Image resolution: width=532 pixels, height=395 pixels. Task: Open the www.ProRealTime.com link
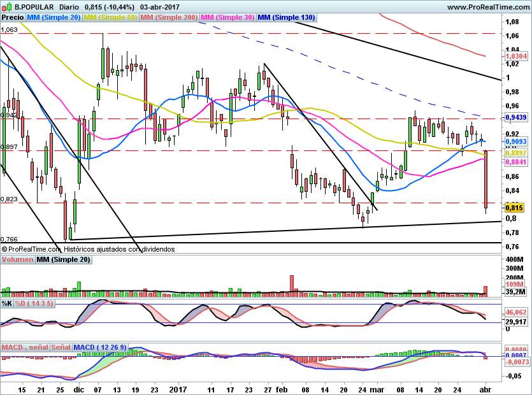click(x=488, y=7)
